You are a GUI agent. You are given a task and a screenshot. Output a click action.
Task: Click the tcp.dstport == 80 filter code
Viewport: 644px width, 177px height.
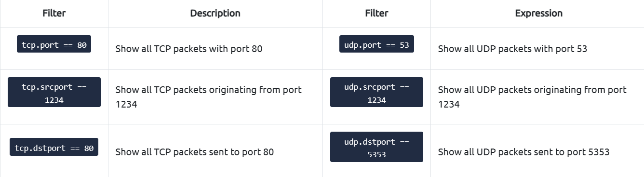pyautogui.click(x=54, y=147)
